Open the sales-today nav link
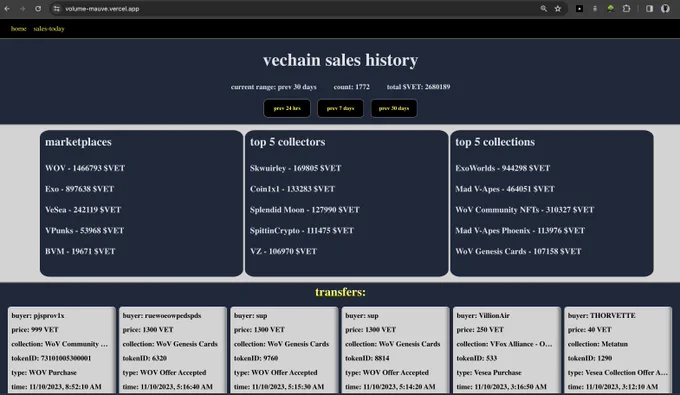 (x=49, y=29)
